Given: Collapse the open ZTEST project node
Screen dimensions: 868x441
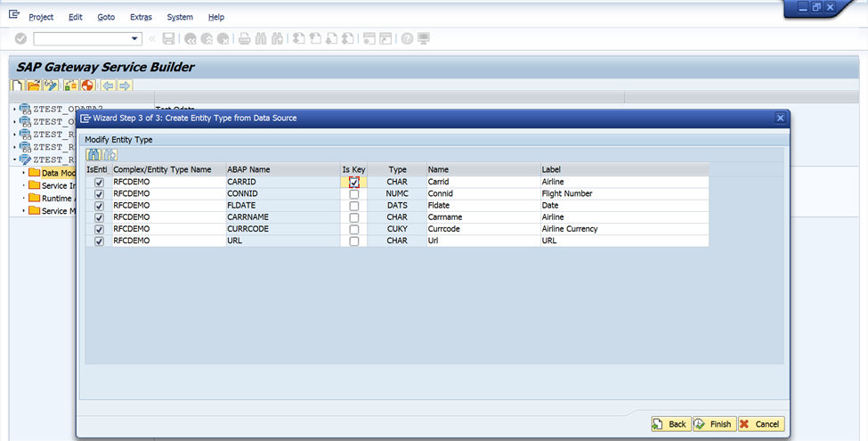Looking at the screenshot, I should point(15,159).
